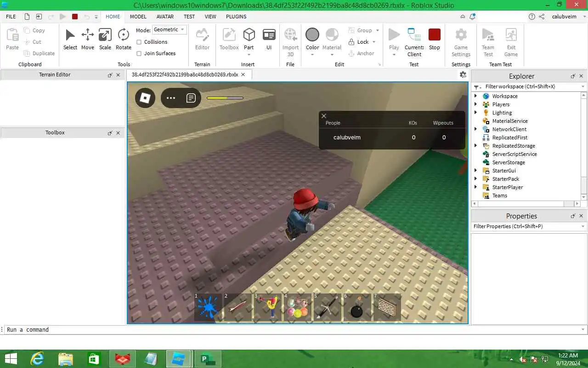588x368 pixels.
Task: Activate the Rotate tool
Action: pos(123,39)
